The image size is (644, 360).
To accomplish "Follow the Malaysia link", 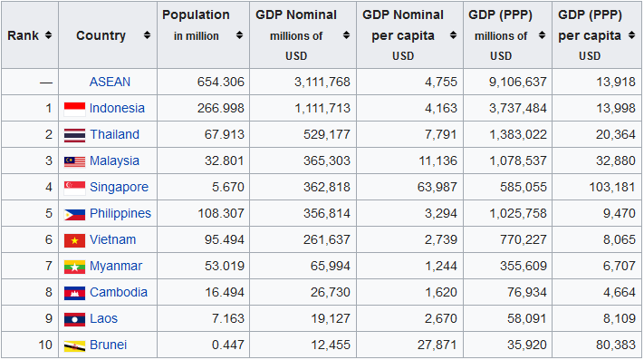I will pyautogui.click(x=115, y=161).
